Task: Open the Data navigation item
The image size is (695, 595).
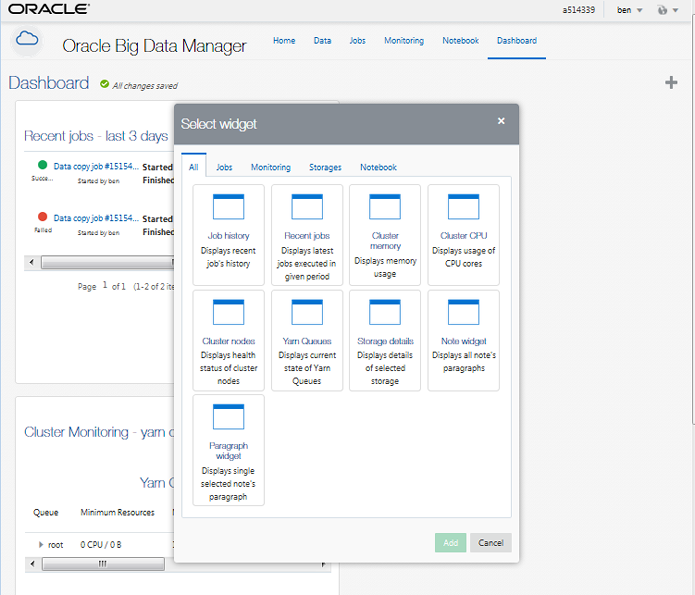Action: point(322,41)
